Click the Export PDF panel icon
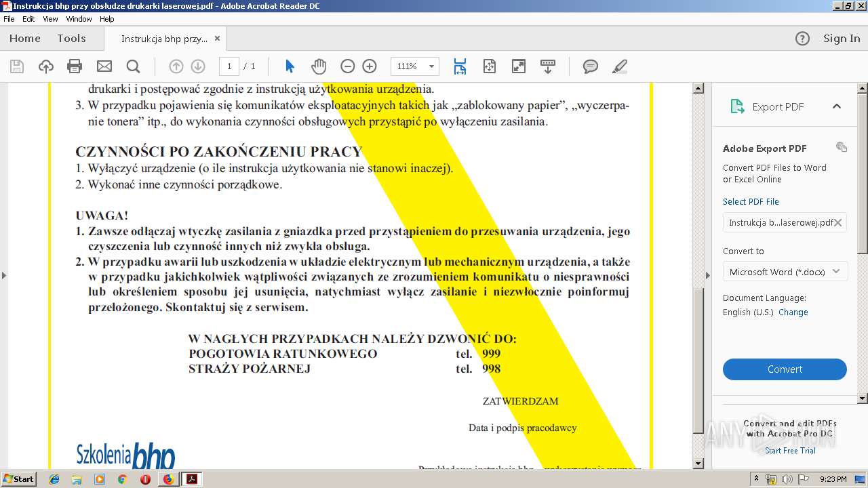 click(737, 106)
